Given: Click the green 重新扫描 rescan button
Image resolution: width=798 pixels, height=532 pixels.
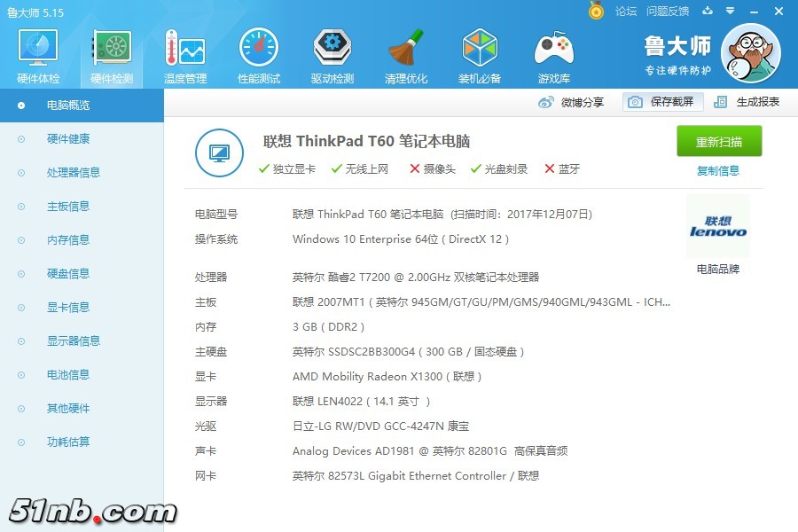Looking at the screenshot, I should point(719,142).
